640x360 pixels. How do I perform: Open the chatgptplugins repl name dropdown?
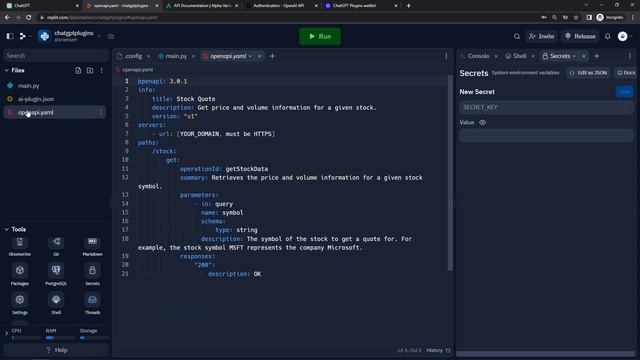(x=99, y=36)
